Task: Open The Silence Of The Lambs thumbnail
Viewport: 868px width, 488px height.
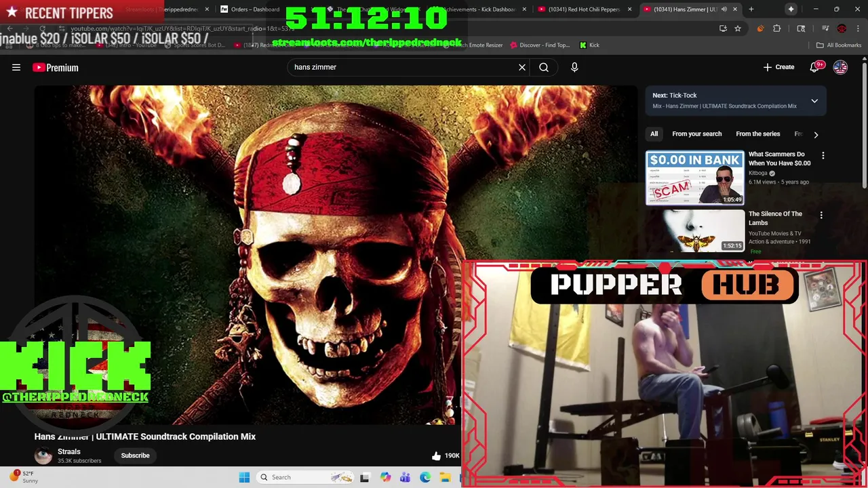Action: 694,231
